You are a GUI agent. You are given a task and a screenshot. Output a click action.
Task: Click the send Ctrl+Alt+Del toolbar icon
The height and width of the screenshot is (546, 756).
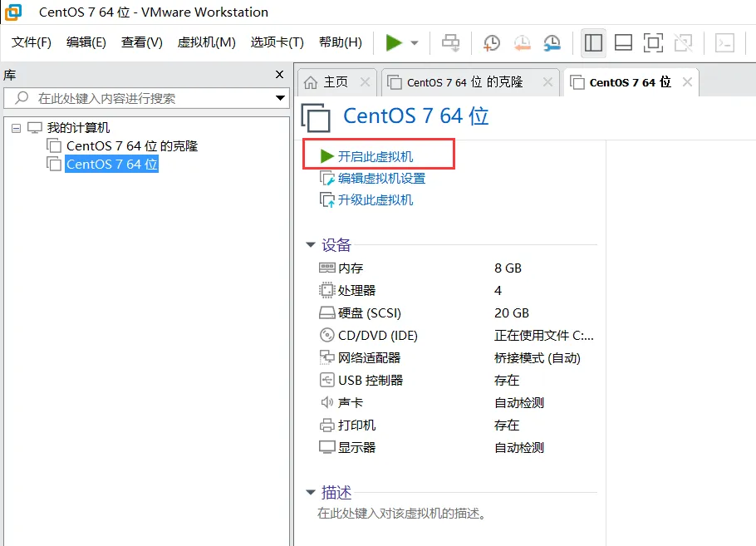coord(451,43)
